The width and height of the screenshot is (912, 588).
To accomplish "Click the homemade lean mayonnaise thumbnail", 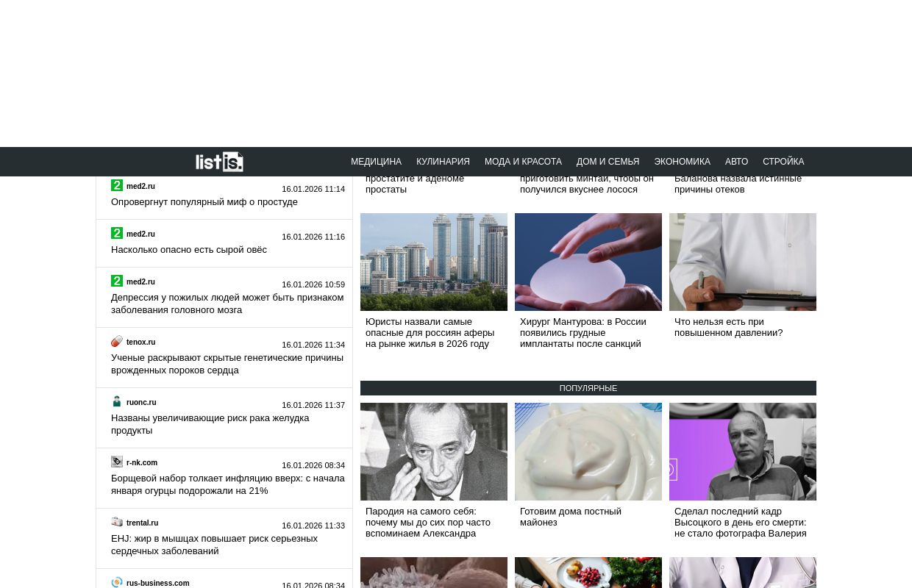I will pos(588,451).
